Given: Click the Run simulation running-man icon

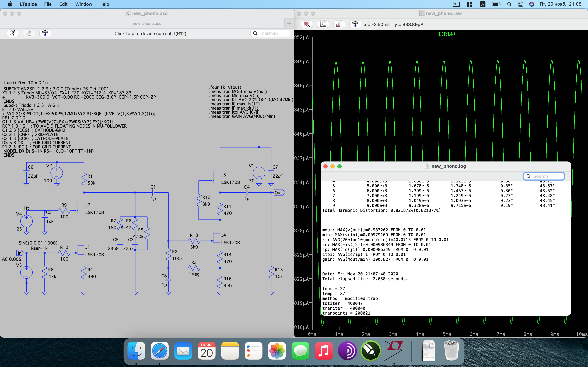Looking at the screenshot, I should [13, 33].
